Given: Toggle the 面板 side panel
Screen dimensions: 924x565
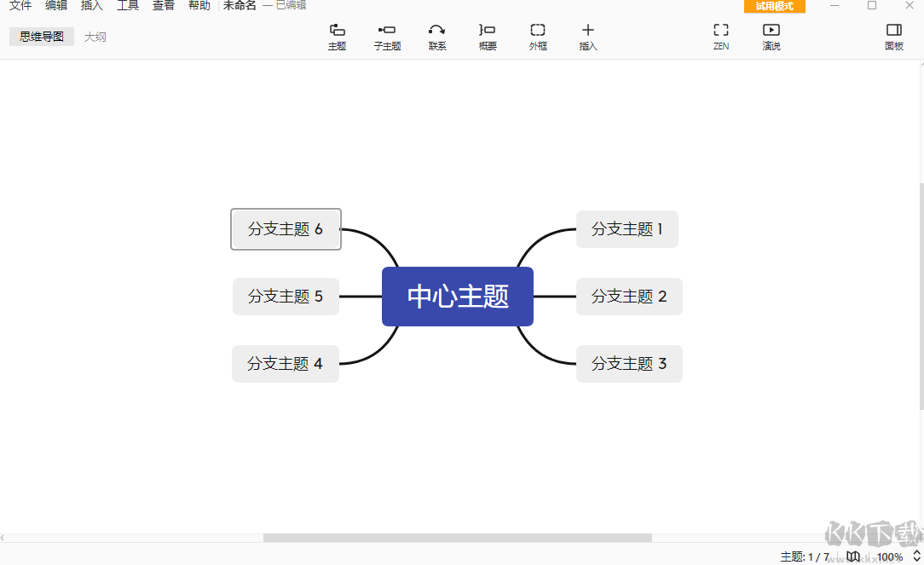Looking at the screenshot, I should pyautogui.click(x=893, y=36).
